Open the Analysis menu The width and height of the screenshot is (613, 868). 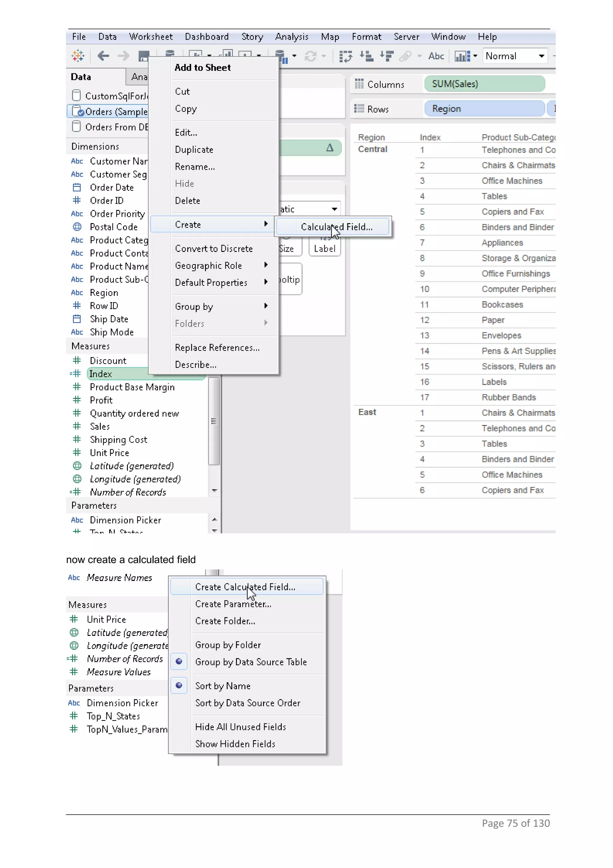(292, 37)
